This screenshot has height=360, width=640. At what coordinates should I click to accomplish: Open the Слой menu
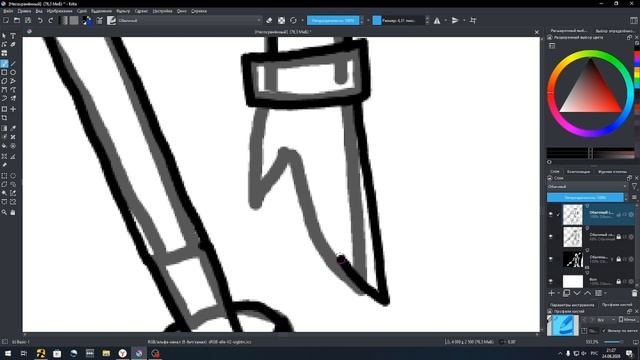point(82,11)
